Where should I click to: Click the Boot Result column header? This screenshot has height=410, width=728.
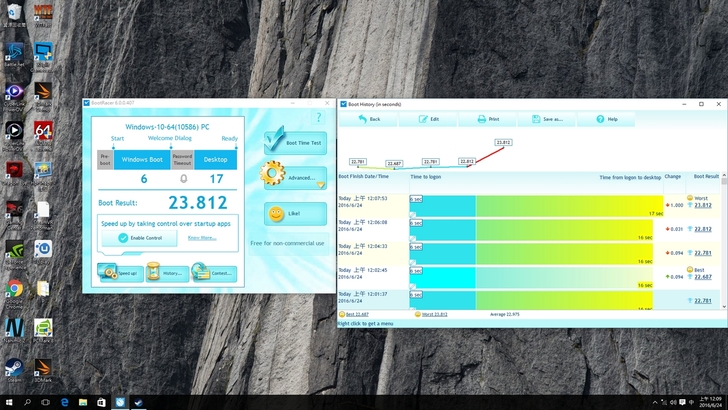point(706,176)
